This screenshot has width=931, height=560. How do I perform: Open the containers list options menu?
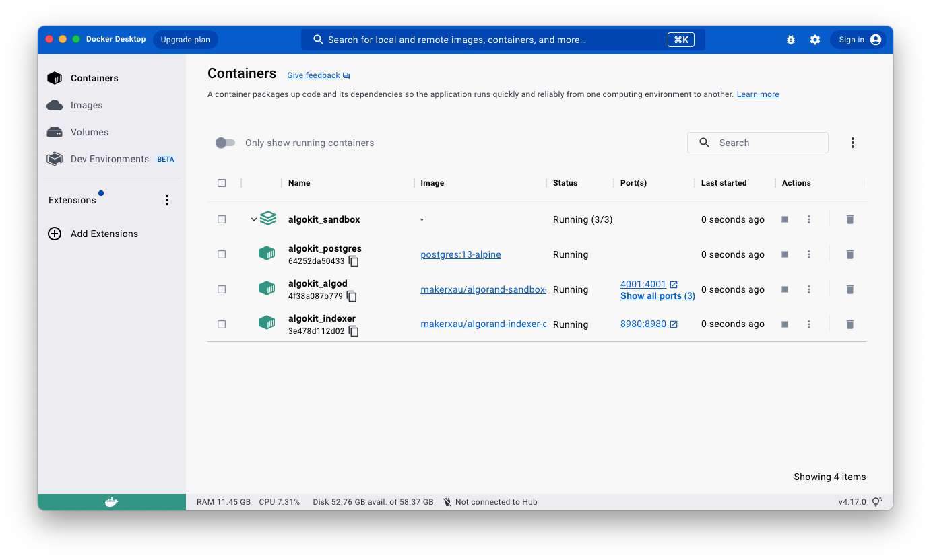click(852, 143)
